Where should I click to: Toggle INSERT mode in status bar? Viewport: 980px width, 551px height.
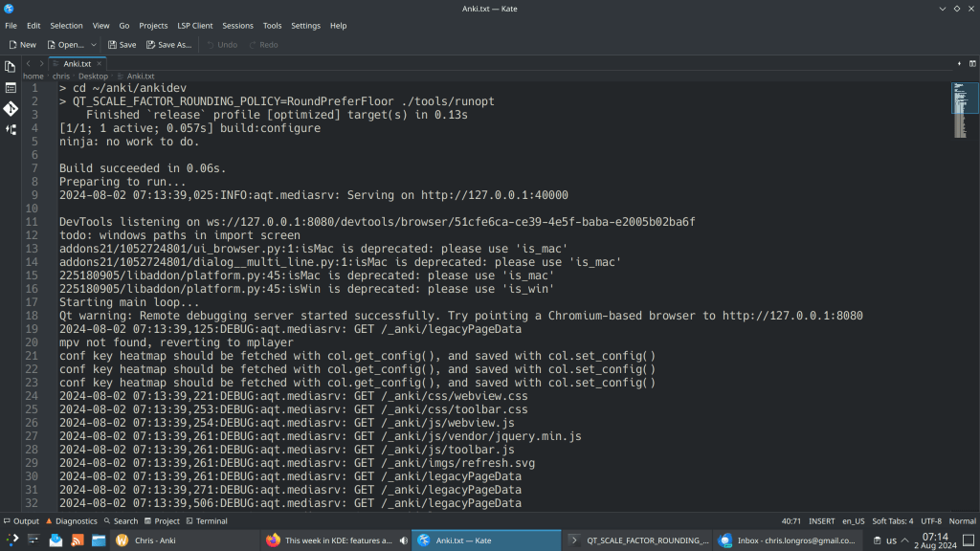[821, 521]
